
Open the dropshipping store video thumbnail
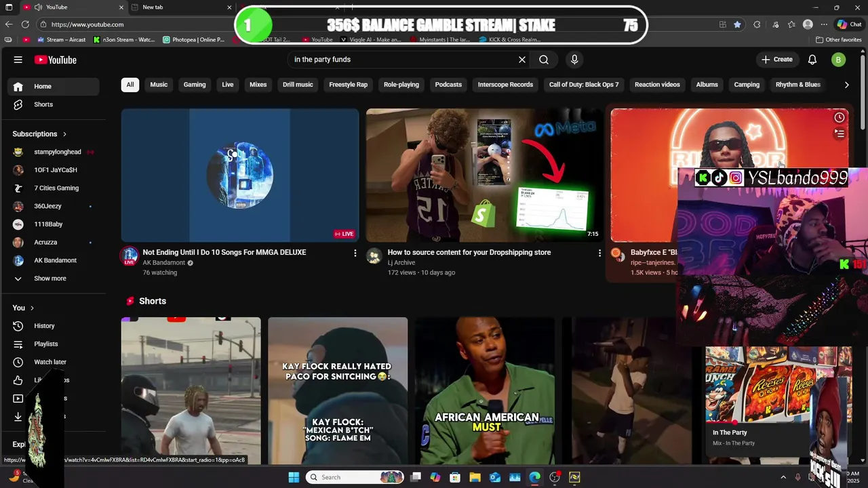(484, 175)
